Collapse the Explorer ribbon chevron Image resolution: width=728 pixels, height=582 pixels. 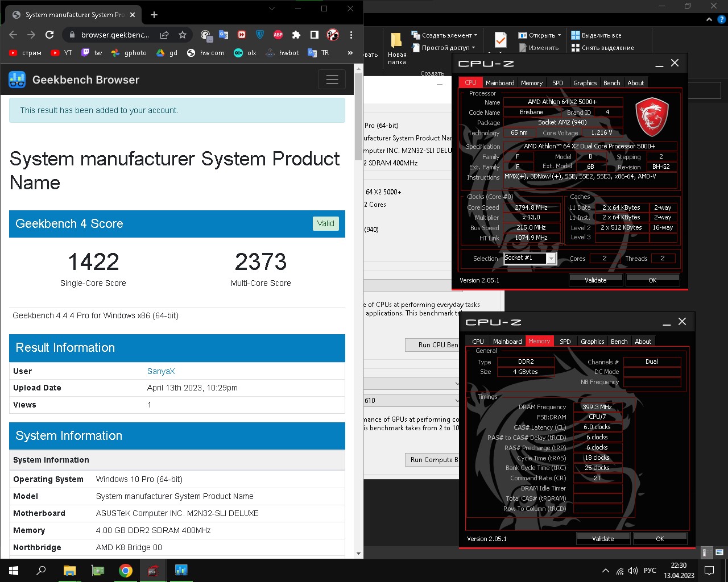[x=709, y=19]
